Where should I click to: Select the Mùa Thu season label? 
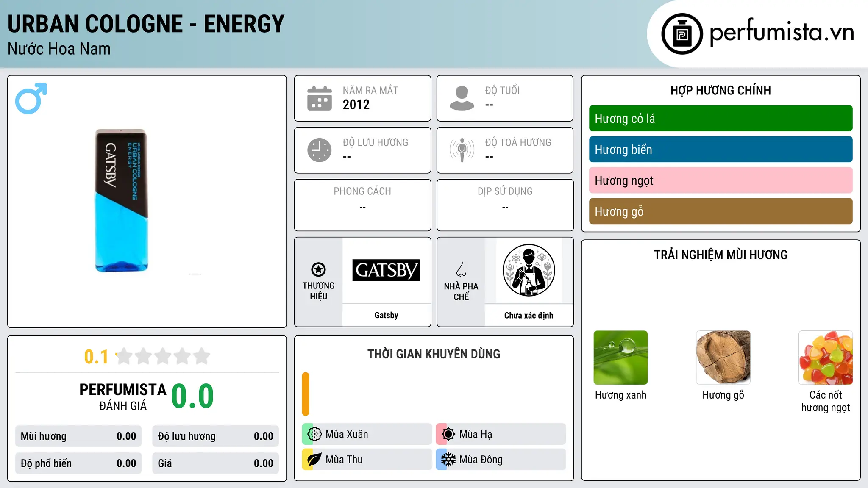(x=344, y=460)
